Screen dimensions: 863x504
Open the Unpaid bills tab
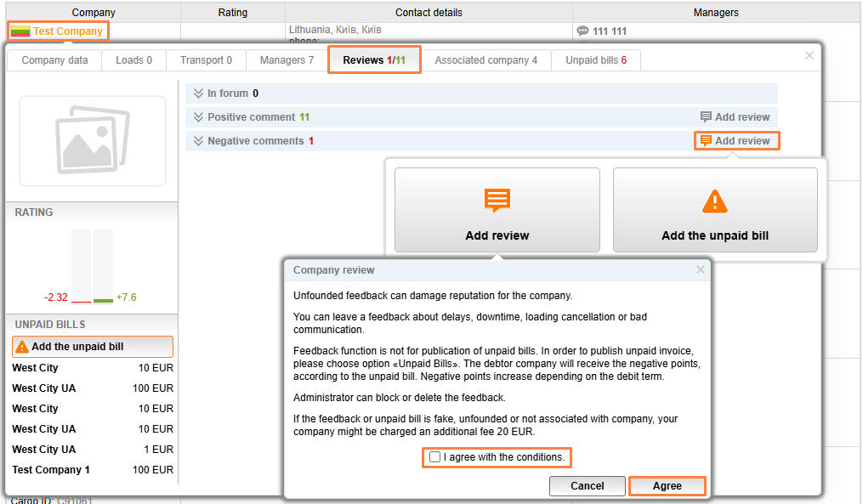coord(596,60)
